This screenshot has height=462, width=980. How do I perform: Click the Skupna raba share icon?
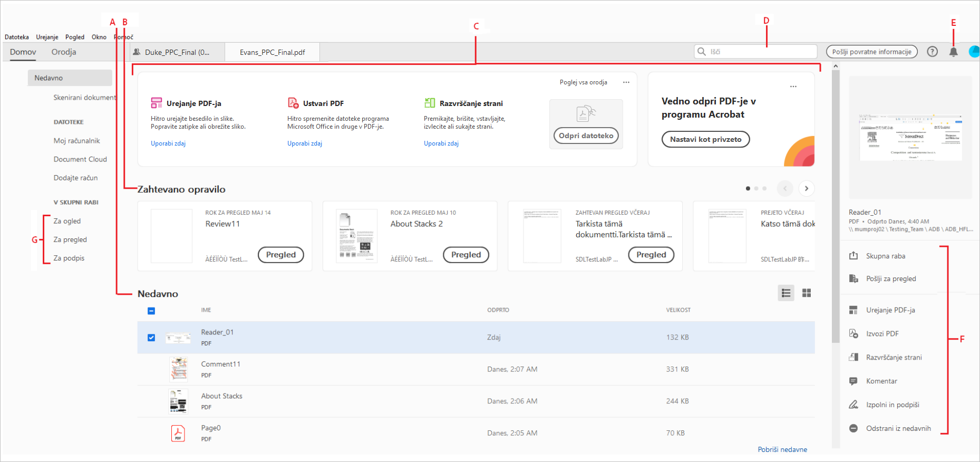click(853, 256)
